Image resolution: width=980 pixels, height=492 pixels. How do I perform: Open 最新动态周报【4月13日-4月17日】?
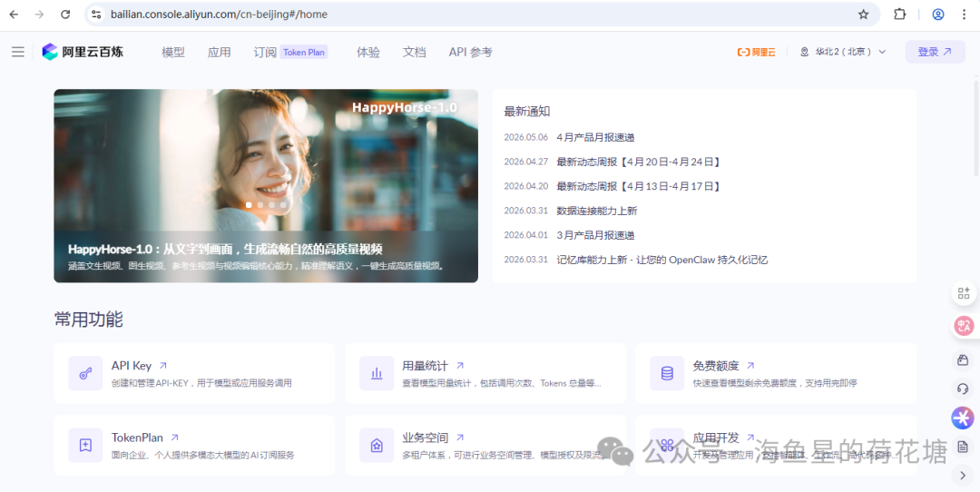[x=640, y=186]
